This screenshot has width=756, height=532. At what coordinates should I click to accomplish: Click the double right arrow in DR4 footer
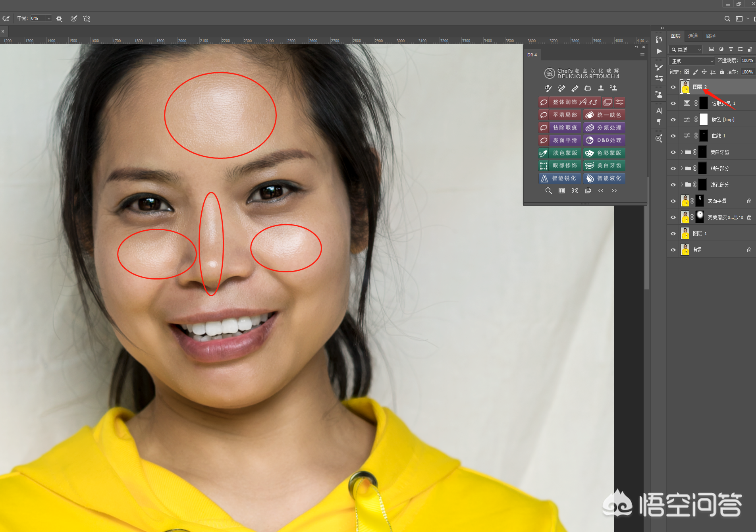coord(614,191)
